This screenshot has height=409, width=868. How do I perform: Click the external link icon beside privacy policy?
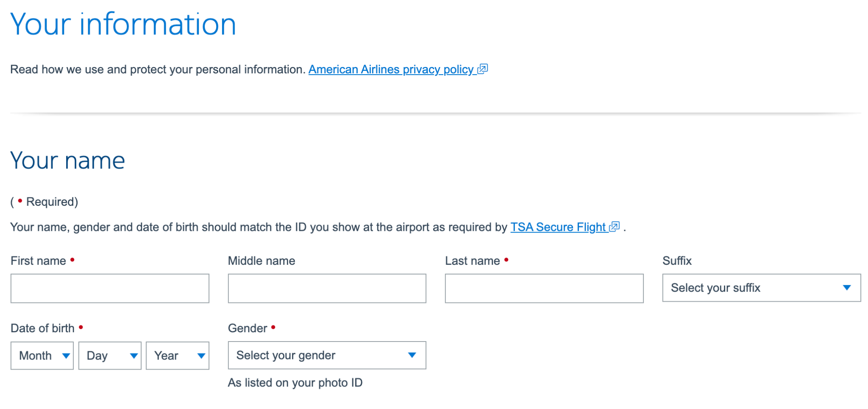coord(483,69)
